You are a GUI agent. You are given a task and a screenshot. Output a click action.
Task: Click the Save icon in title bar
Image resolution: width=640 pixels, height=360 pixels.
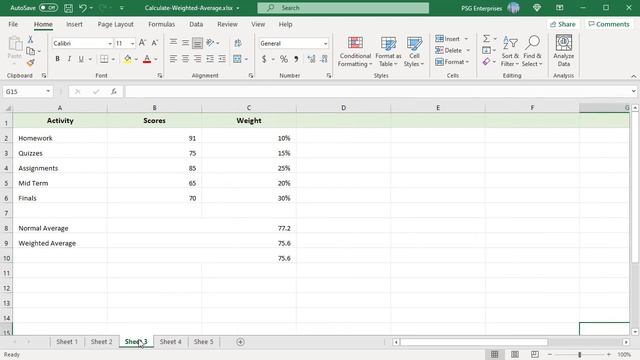click(x=69, y=8)
